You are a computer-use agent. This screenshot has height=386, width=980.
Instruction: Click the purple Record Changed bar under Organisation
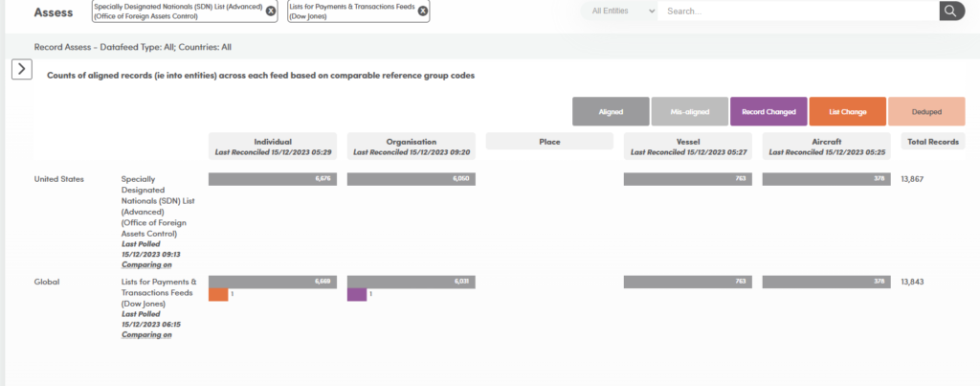coord(357,295)
